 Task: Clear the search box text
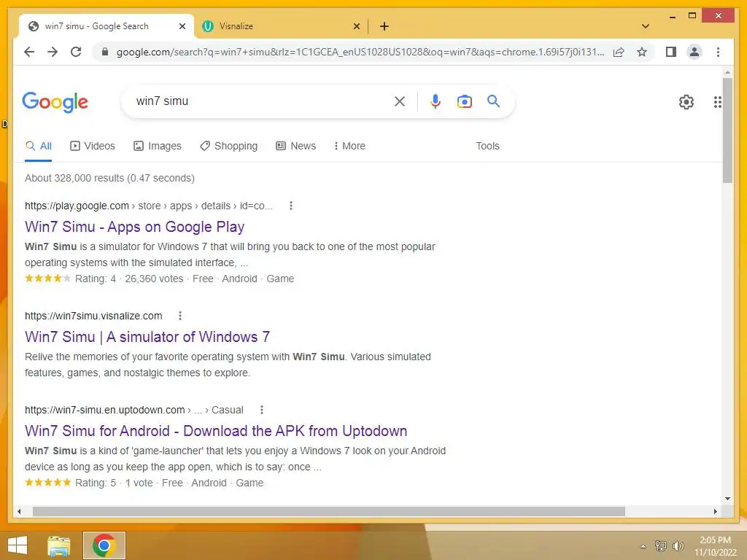(400, 101)
